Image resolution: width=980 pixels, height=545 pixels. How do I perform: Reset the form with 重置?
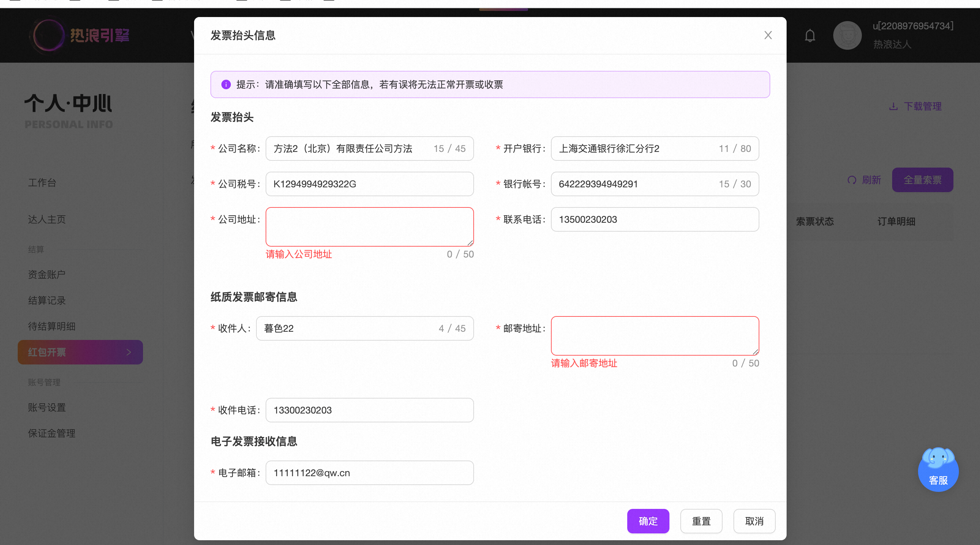(701, 520)
